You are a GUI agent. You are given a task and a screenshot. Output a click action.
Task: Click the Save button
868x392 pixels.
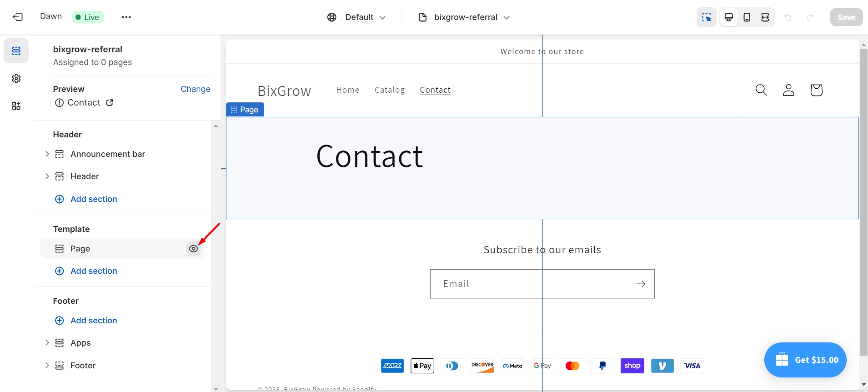tap(846, 17)
